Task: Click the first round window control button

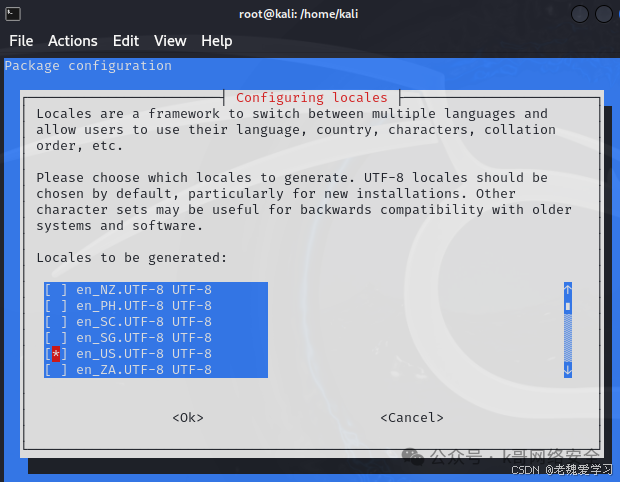Action: [x=580, y=14]
